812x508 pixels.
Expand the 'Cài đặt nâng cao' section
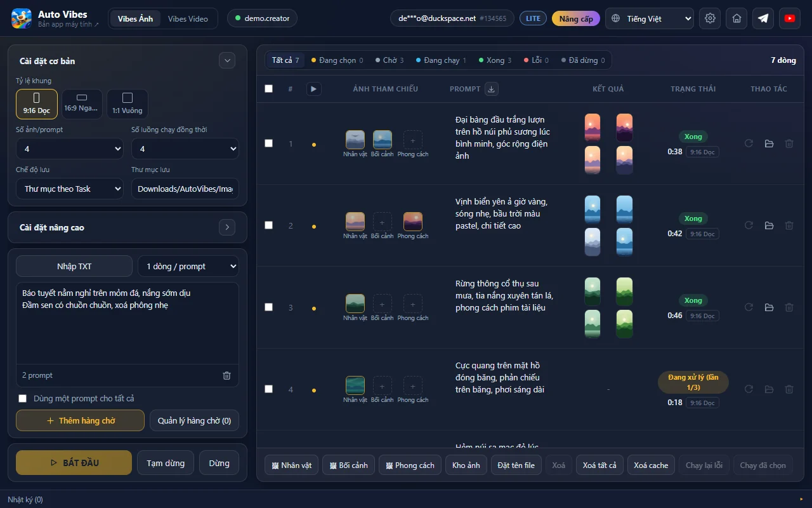click(226, 227)
